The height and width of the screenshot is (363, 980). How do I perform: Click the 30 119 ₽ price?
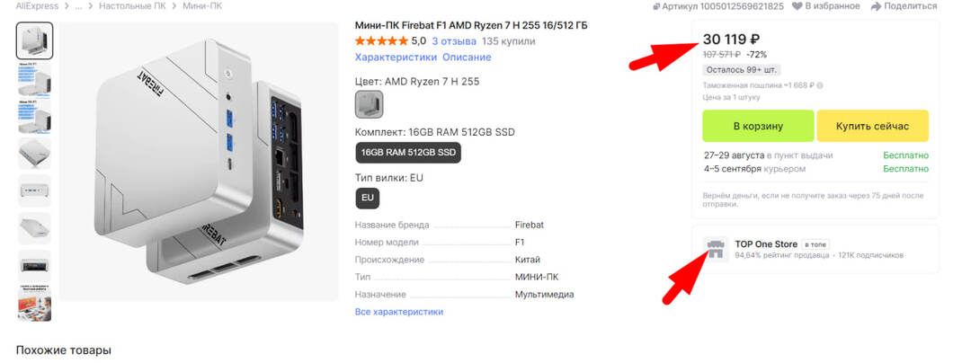coord(731,40)
